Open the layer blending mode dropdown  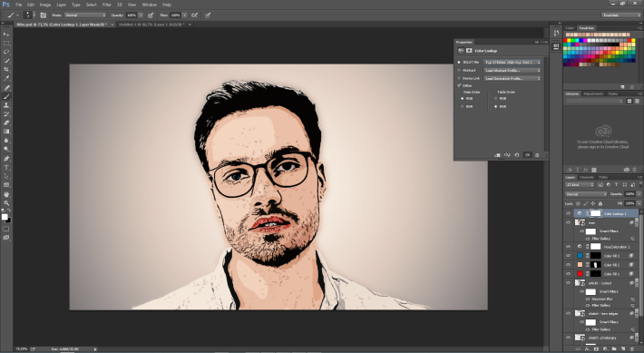(586, 193)
